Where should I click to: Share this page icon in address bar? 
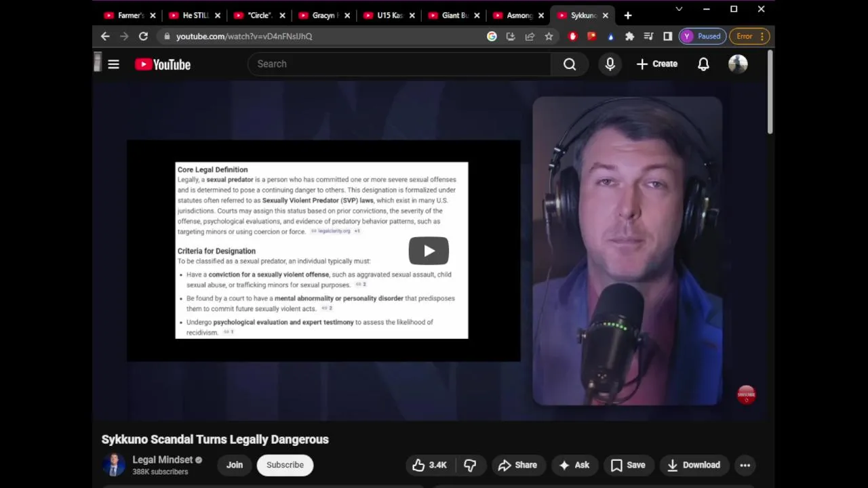(x=530, y=37)
